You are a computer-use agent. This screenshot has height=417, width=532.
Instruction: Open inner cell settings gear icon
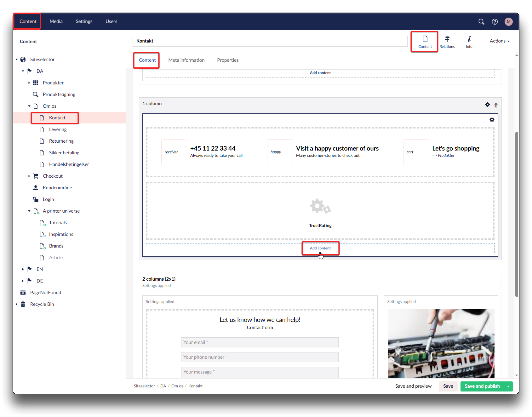pos(492,120)
